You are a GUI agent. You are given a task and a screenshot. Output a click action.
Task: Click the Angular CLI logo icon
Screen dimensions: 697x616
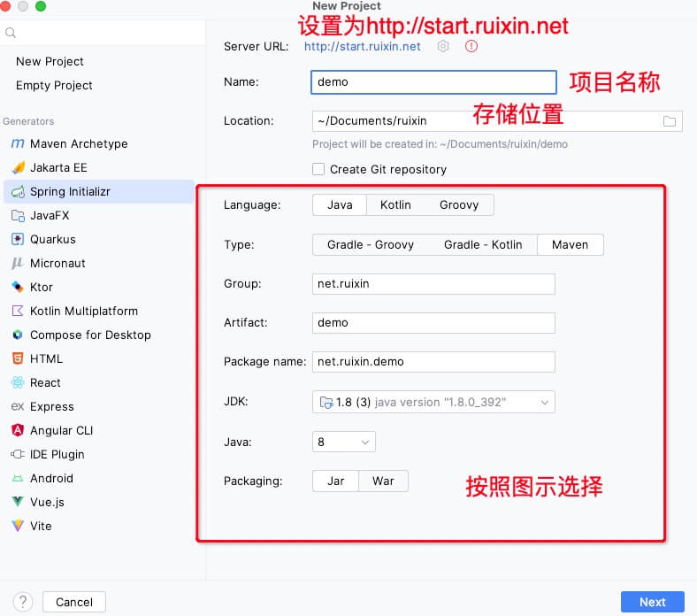click(x=18, y=430)
